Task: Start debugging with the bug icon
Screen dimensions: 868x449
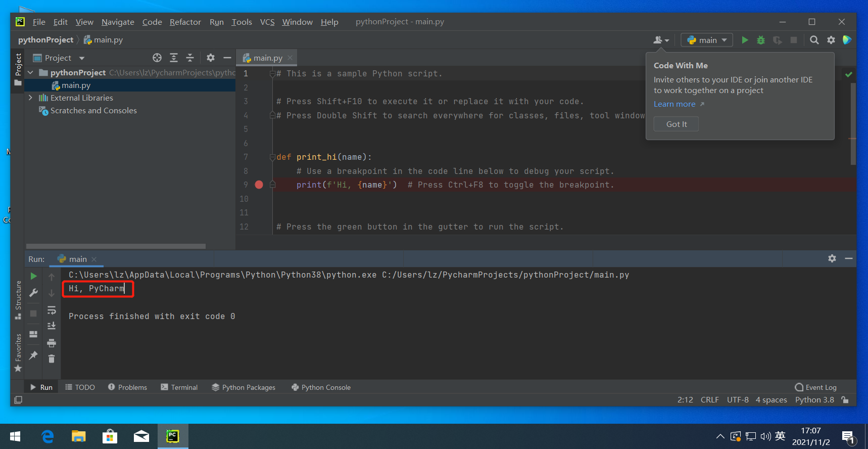Action: click(761, 40)
